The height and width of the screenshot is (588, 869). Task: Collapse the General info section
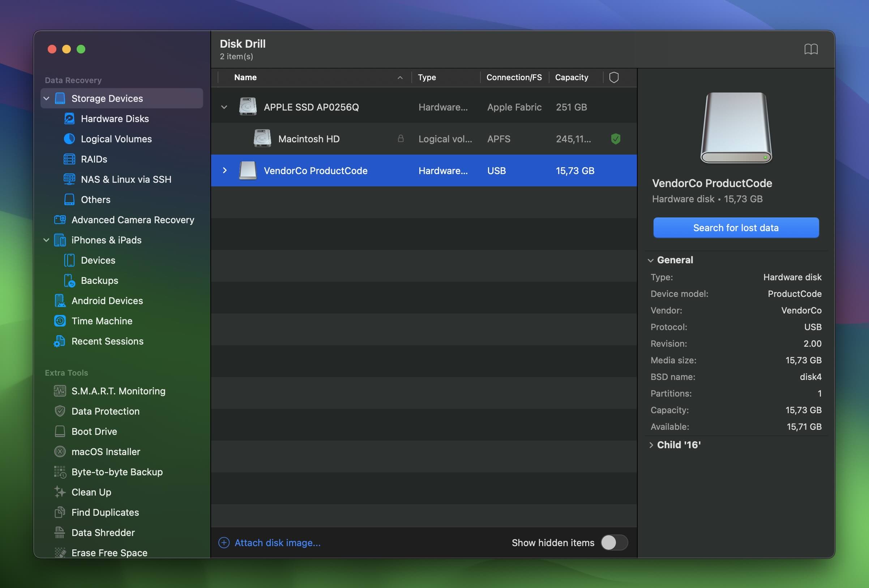(x=651, y=260)
